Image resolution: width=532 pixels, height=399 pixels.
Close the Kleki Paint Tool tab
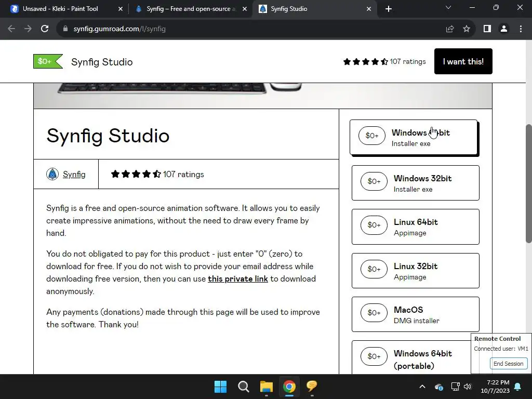point(120,9)
